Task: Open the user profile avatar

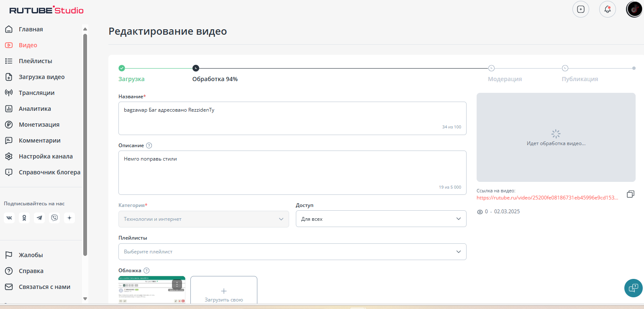Action: (634, 9)
